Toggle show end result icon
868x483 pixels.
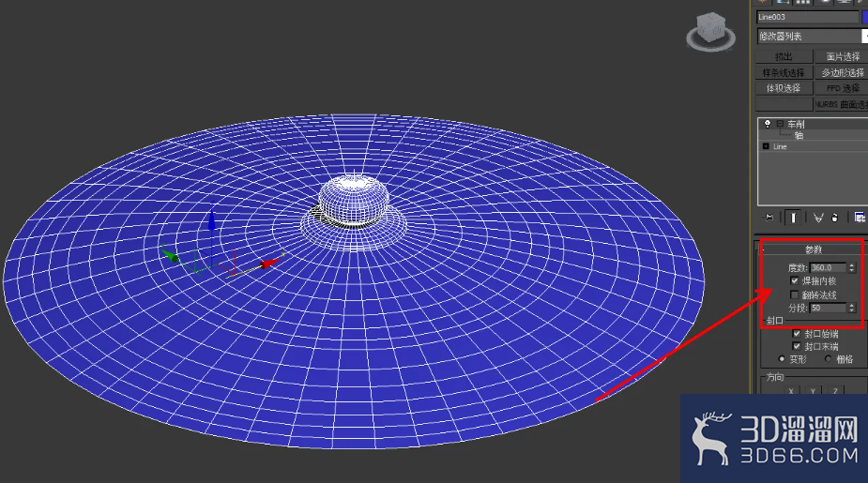click(x=793, y=218)
